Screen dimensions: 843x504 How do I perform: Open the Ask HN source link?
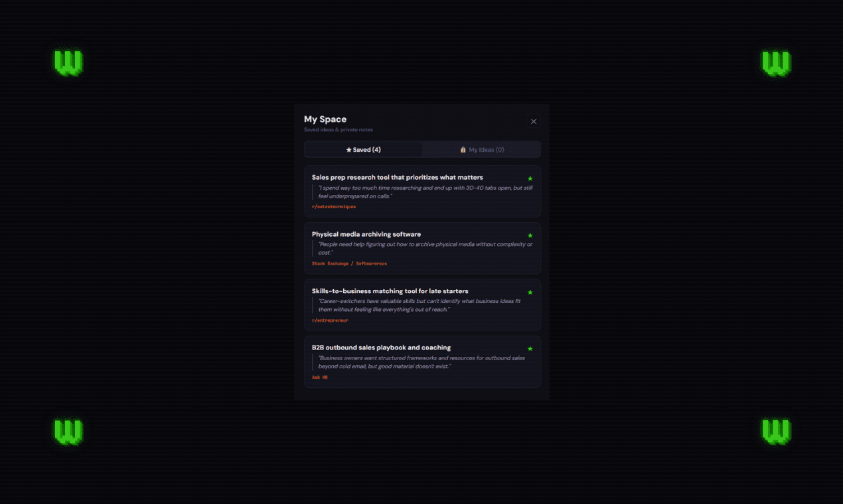click(x=319, y=377)
